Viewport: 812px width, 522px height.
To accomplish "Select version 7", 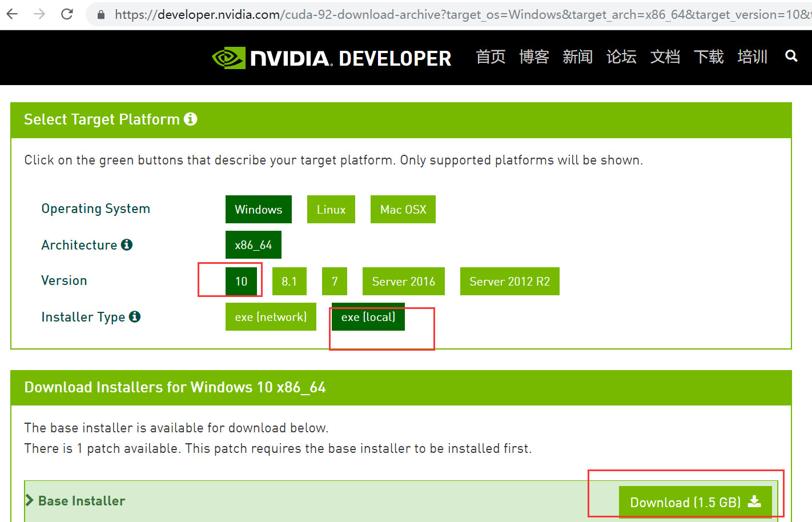I will [335, 281].
